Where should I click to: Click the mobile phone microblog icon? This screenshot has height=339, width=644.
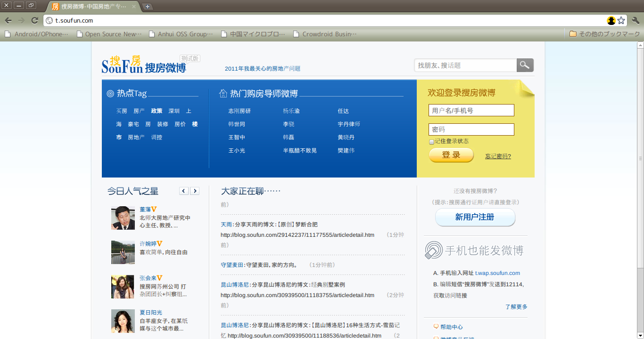[434, 250]
